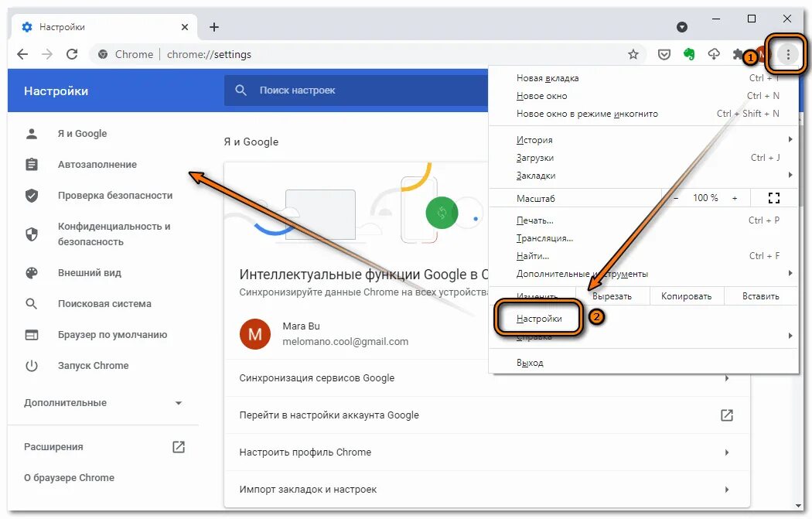This screenshot has height=519, width=812.
Task: Select Печать menu item
Action: tap(643, 220)
